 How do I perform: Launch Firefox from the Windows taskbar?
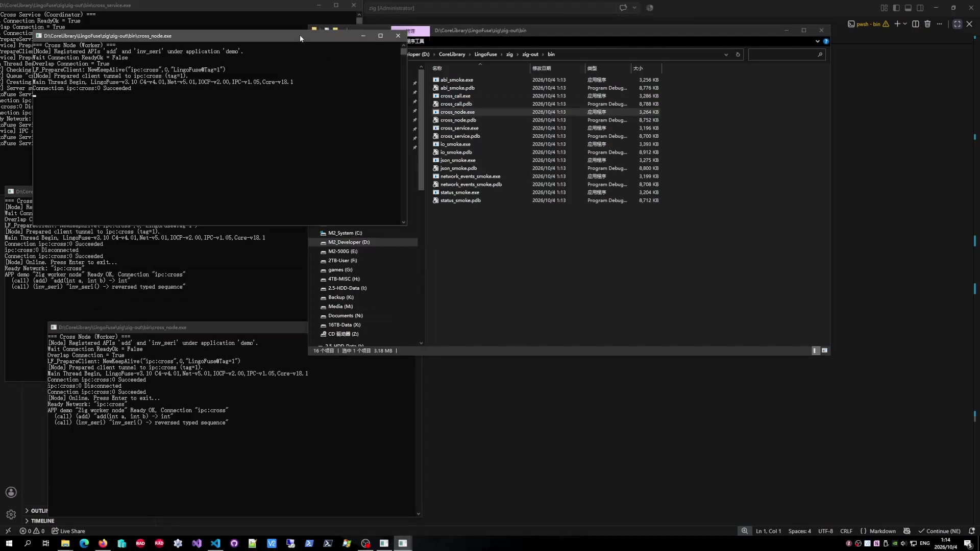(103, 543)
